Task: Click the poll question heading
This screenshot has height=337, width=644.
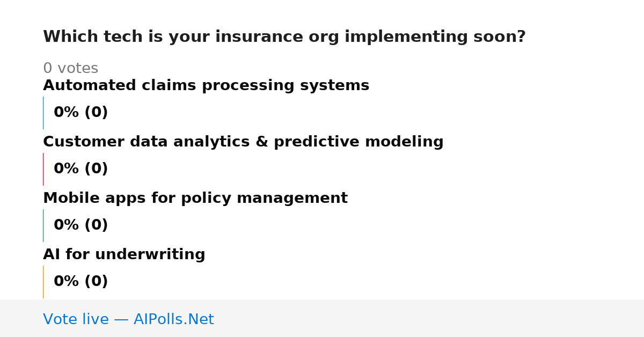Action: pos(284,37)
